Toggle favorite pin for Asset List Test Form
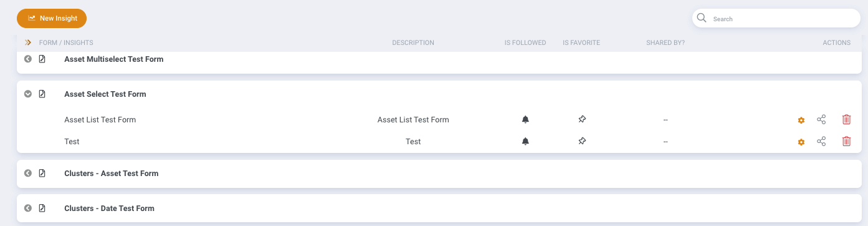Image resolution: width=868 pixels, height=226 pixels. coord(581,119)
